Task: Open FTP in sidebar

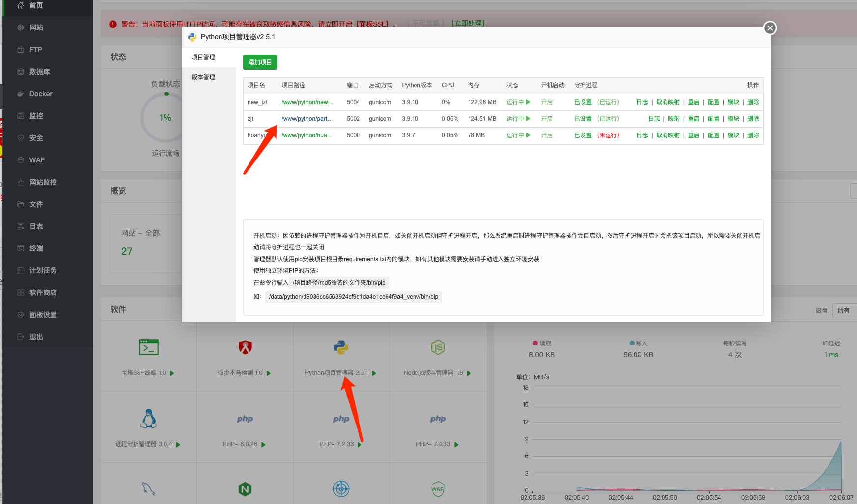Action: click(36, 50)
